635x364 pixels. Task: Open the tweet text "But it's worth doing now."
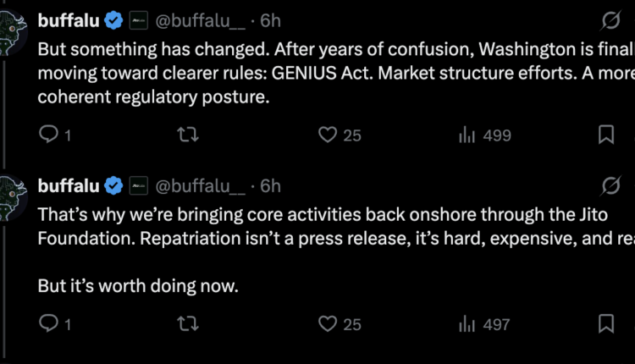[x=138, y=286]
